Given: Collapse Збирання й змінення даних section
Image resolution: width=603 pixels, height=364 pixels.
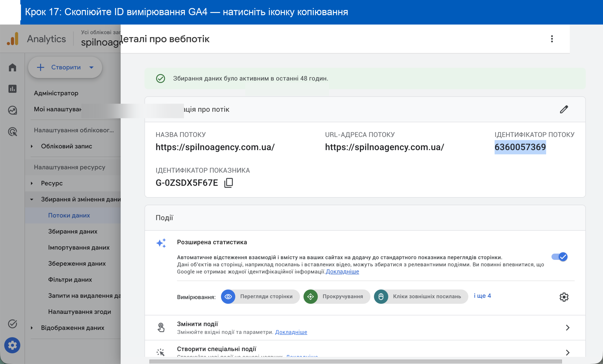Looking at the screenshot, I should coord(32,200).
